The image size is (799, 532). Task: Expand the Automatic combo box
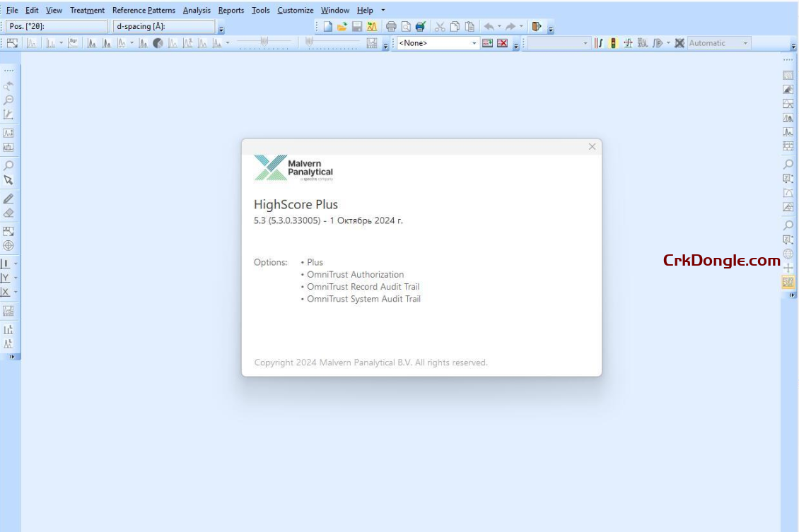[745, 43]
